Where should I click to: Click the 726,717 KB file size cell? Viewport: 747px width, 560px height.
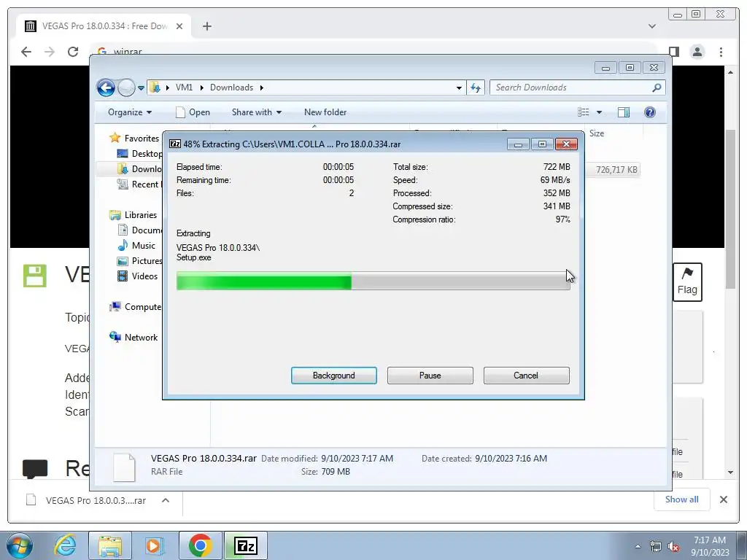coord(616,169)
